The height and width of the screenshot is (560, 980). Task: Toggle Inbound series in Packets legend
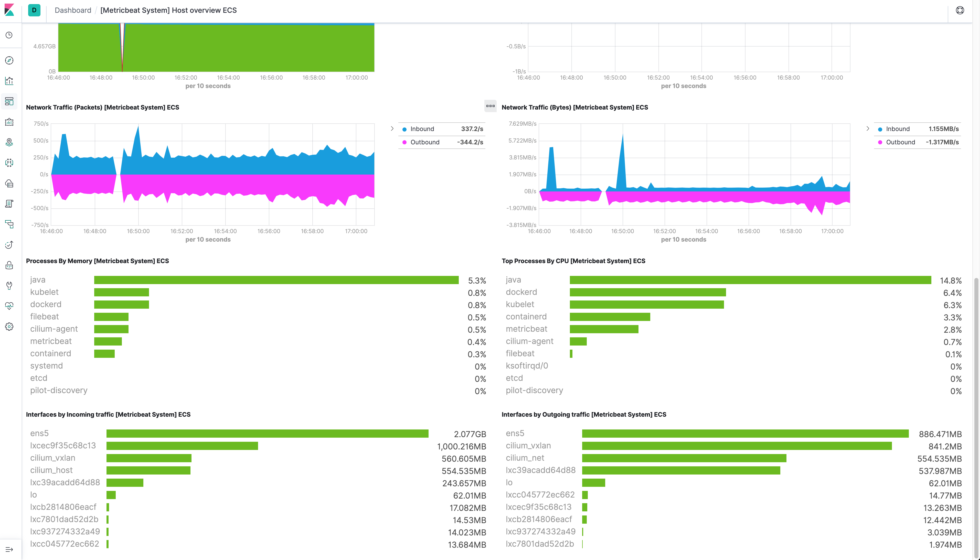tap(422, 129)
